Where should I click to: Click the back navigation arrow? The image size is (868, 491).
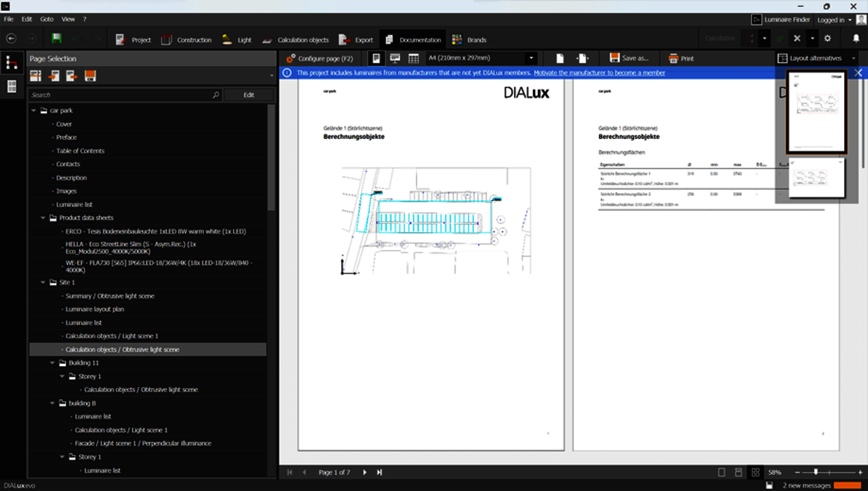coord(12,39)
